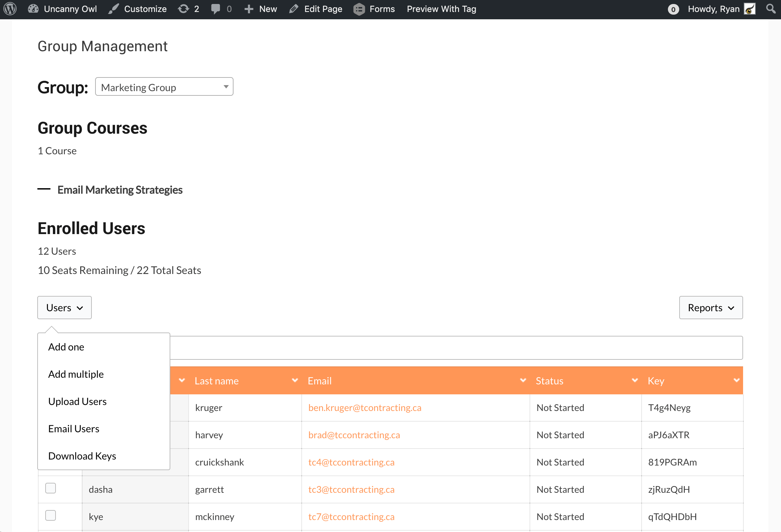Click the updates refresh icon
The width and height of the screenshot is (781, 532).
click(x=184, y=9)
